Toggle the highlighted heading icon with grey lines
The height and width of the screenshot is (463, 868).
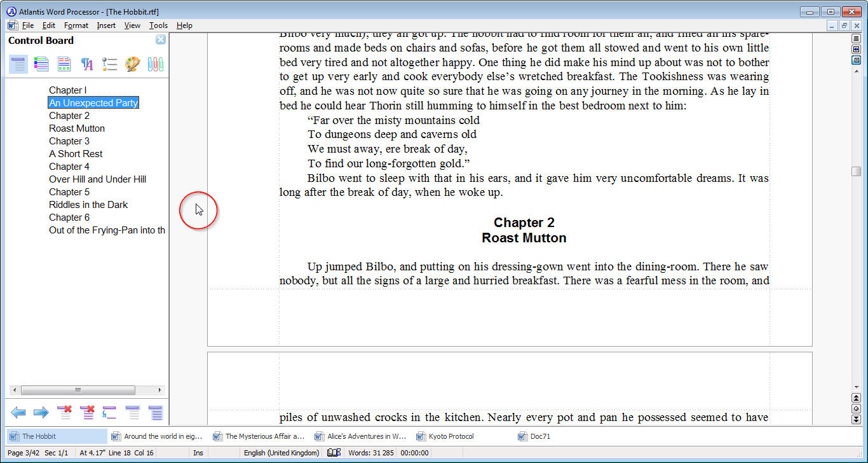133,413
